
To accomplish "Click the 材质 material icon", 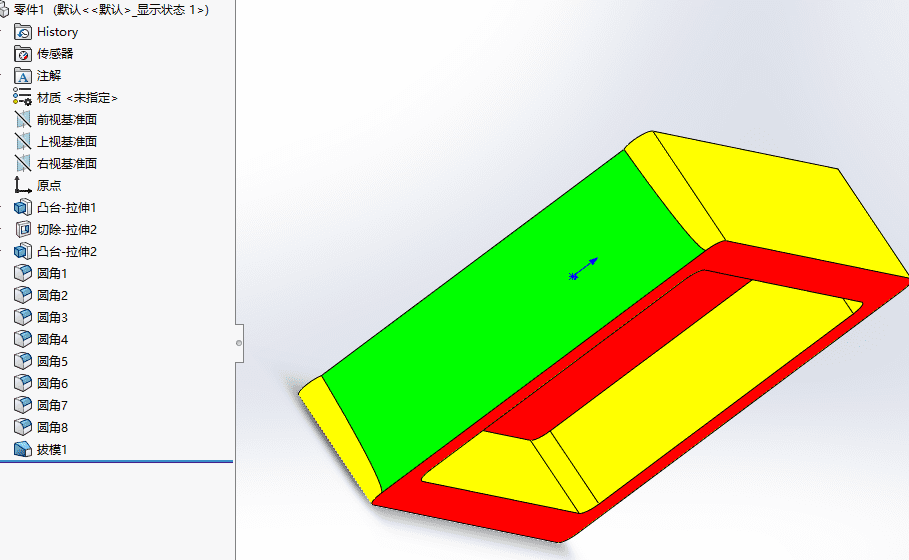I will [23, 97].
